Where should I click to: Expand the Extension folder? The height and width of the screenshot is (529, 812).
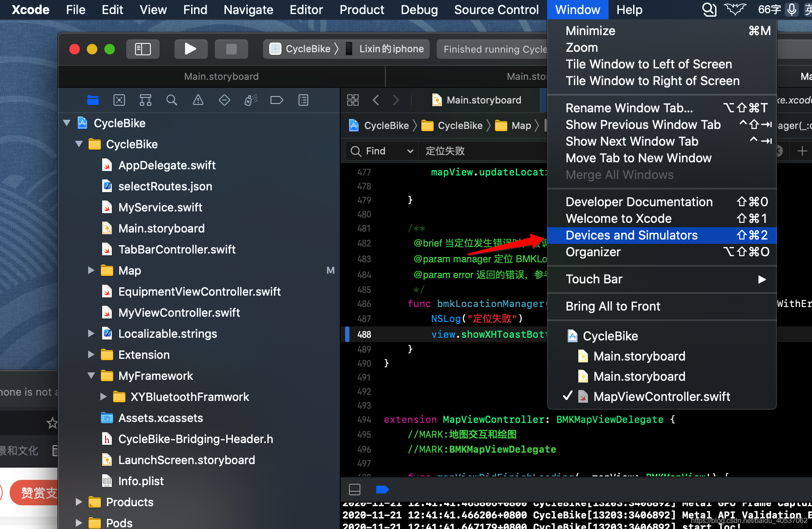91,355
